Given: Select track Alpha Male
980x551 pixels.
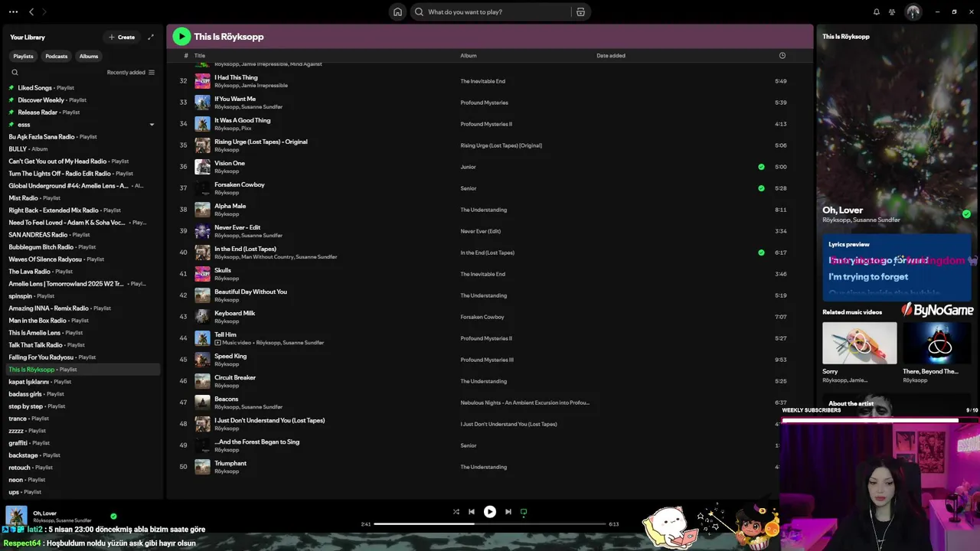Looking at the screenshot, I should pos(230,206).
